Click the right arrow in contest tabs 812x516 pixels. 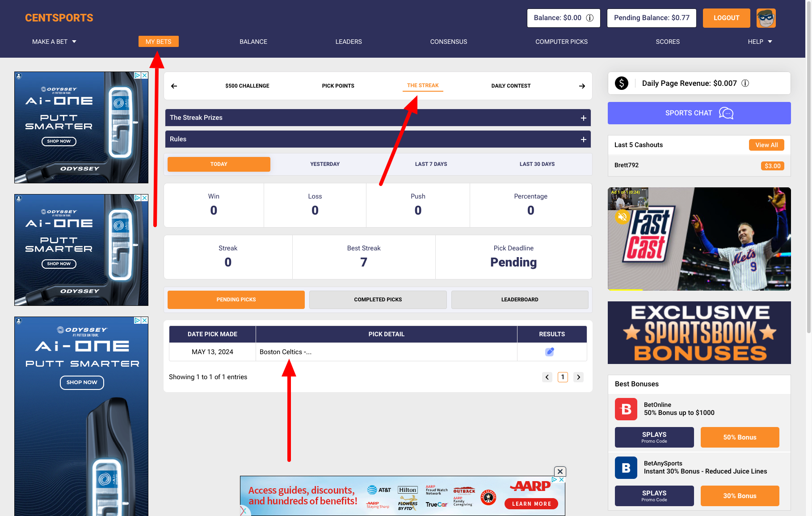pyautogui.click(x=582, y=86)
